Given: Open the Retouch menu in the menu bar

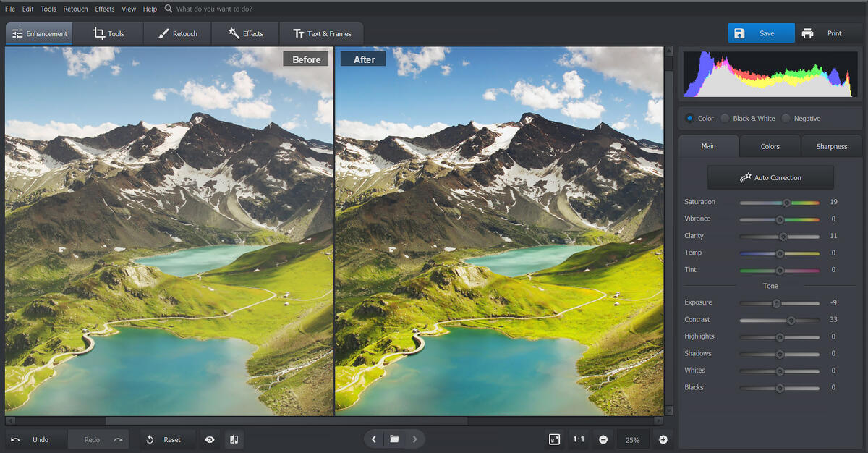Looking at the screenshot, I should coord(75,9).
